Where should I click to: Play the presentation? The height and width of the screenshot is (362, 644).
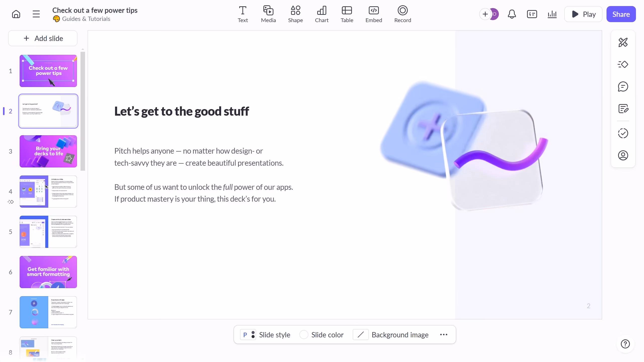[x=583, y=14]
